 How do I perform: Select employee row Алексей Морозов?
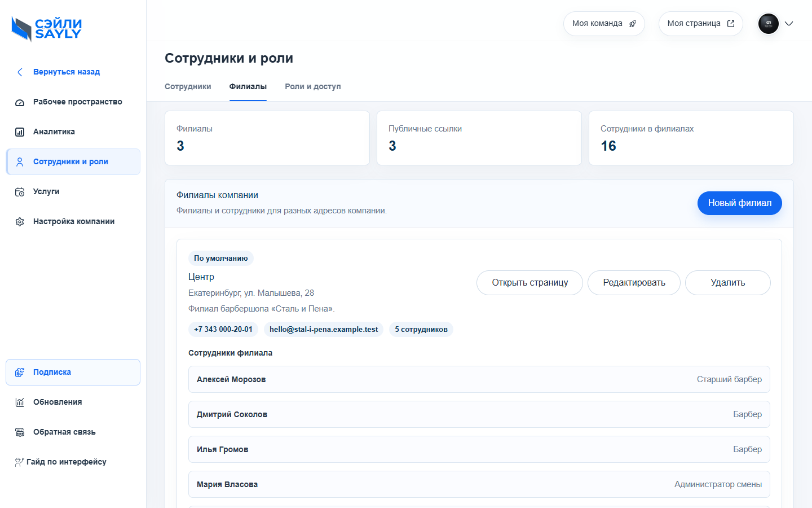click(x=479, y=379)
